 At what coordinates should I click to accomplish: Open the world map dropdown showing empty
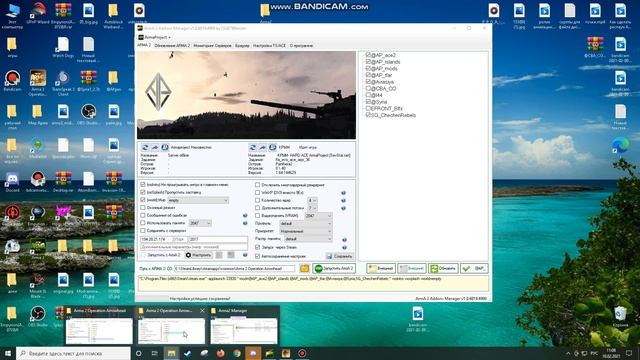point(198,200)
